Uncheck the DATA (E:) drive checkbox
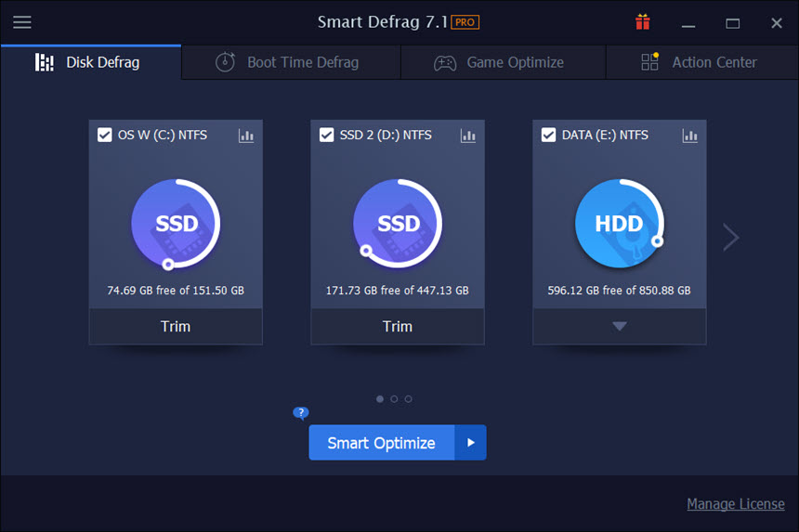The height and width of the screenshot is (532, 799). [548, 135]
